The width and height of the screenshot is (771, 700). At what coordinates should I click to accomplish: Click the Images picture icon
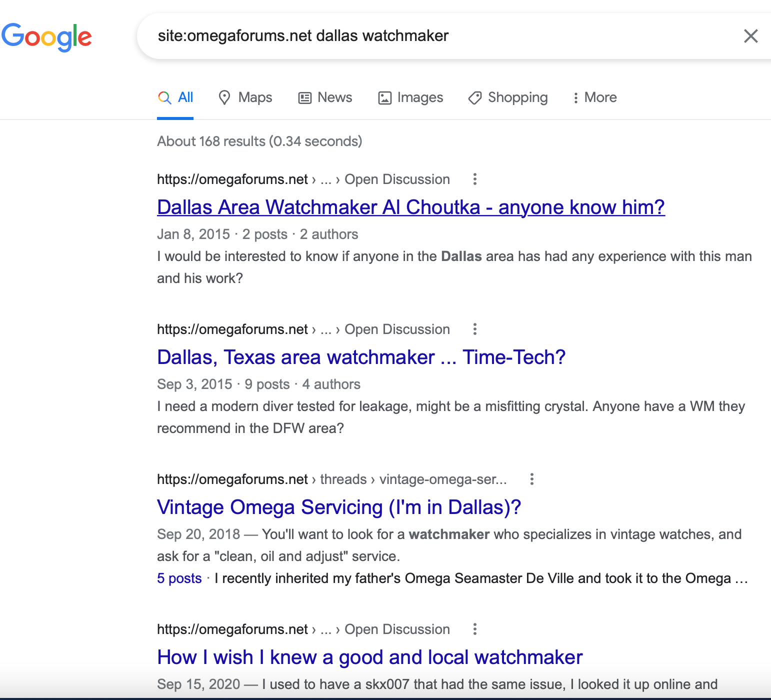pos(384,97)
